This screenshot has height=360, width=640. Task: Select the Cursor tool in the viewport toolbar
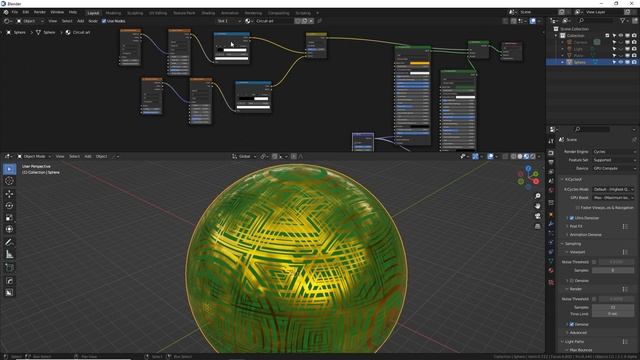(x=9, y=181)
